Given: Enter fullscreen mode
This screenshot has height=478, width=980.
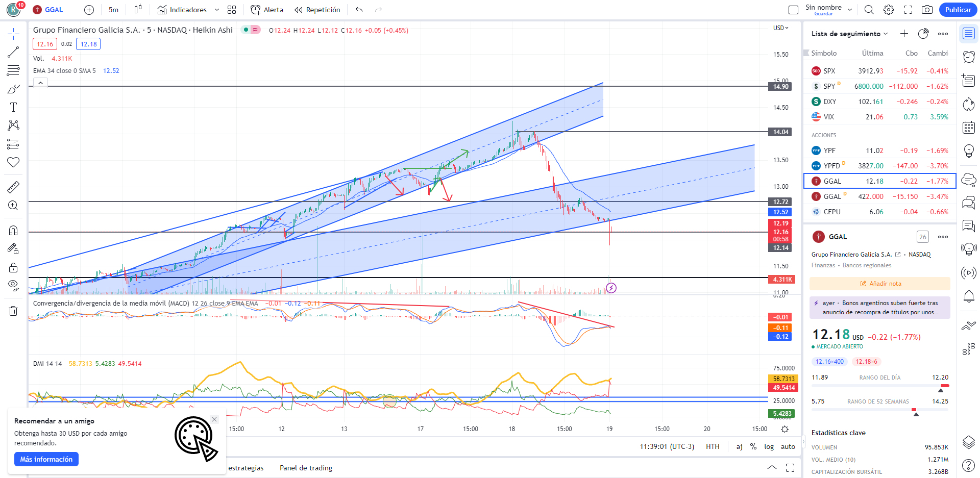Looking at the screenshot, I should point(908,10).
